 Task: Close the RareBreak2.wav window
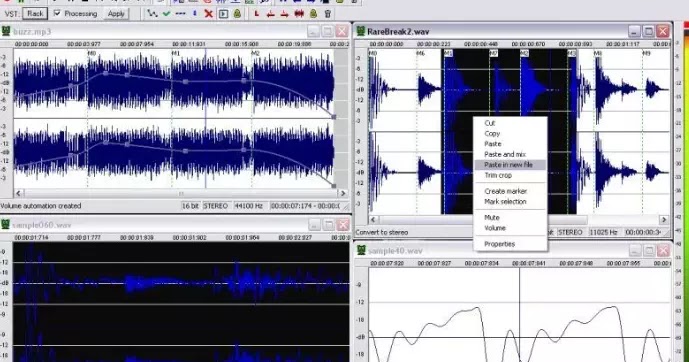click(x=663, y=31)
